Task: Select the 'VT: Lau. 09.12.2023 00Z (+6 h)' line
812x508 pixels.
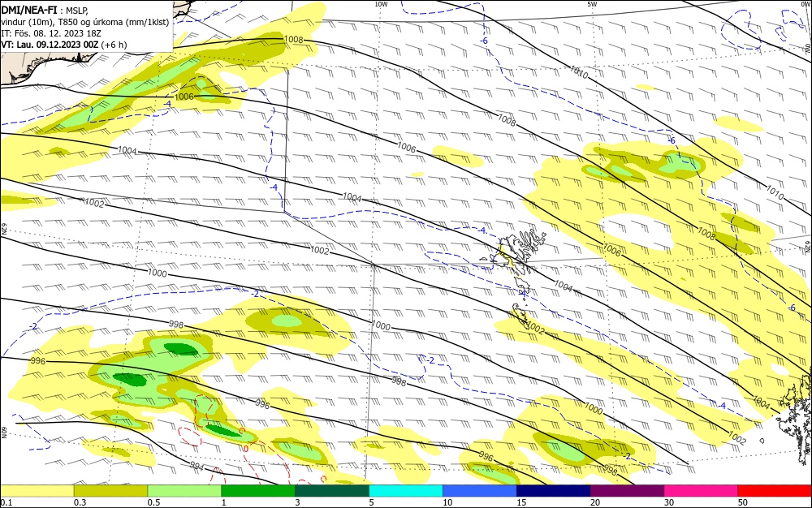Action: click(x=63, y=45)
